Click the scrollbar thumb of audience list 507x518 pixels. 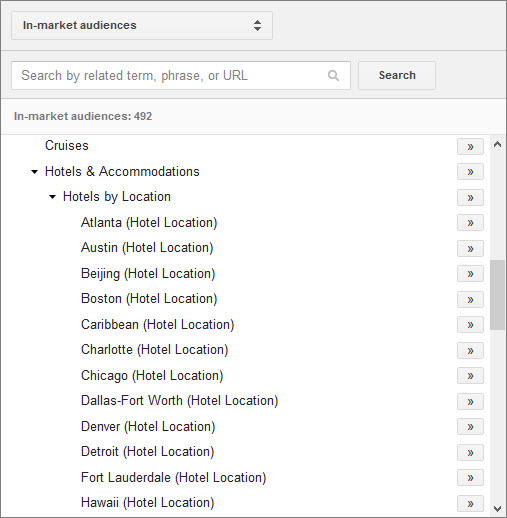tap(497, 295)
